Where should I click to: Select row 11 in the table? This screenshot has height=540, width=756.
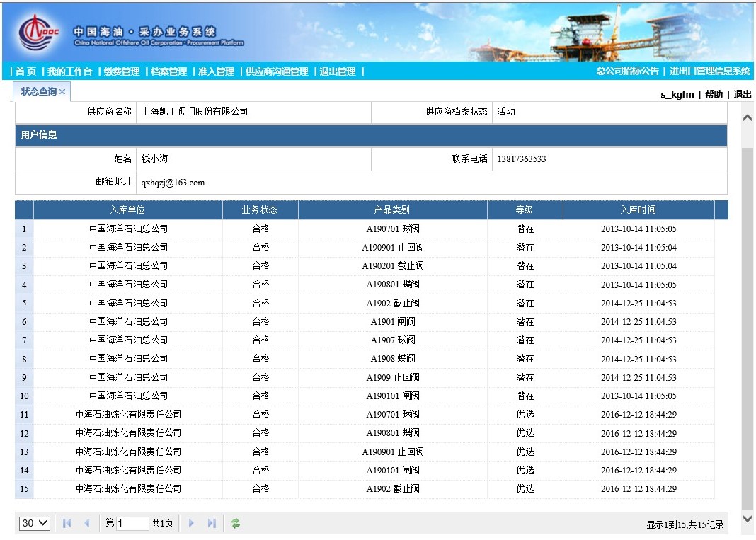coord(128,414)
